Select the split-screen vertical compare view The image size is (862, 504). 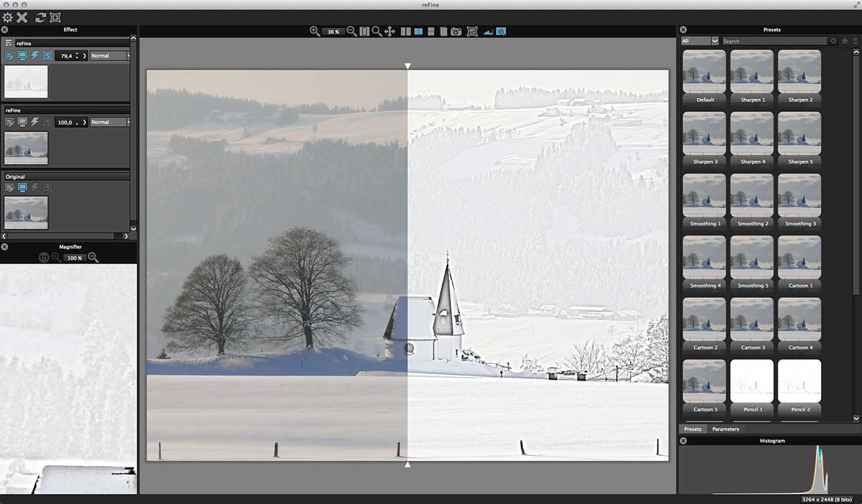click(418, 32)
